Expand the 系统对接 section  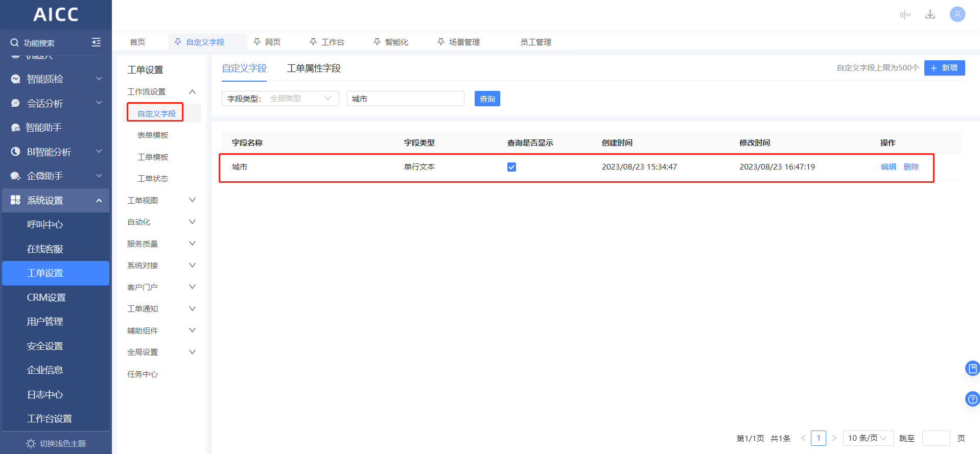(192, 265)
